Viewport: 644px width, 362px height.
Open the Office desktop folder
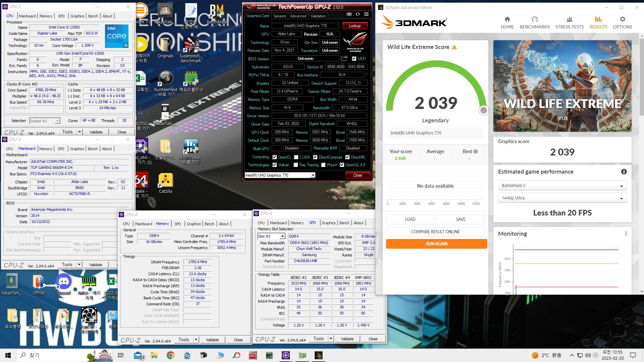click(x=38, y=285)
